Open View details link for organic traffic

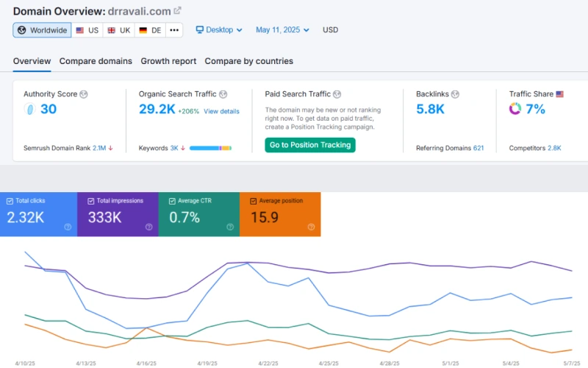pos(221,111)
